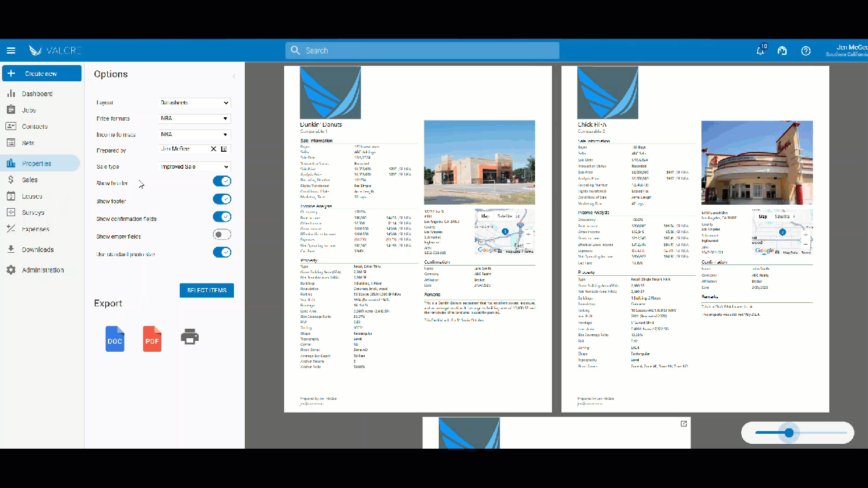Click the Chick Fil-A property photo
This screenshot has height=488, width=868.
pyautogui.click(x=757, y=163)
